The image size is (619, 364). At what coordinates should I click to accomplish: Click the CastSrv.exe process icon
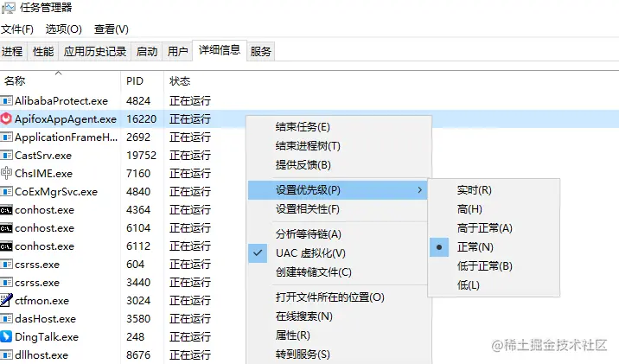click(6, 156)
